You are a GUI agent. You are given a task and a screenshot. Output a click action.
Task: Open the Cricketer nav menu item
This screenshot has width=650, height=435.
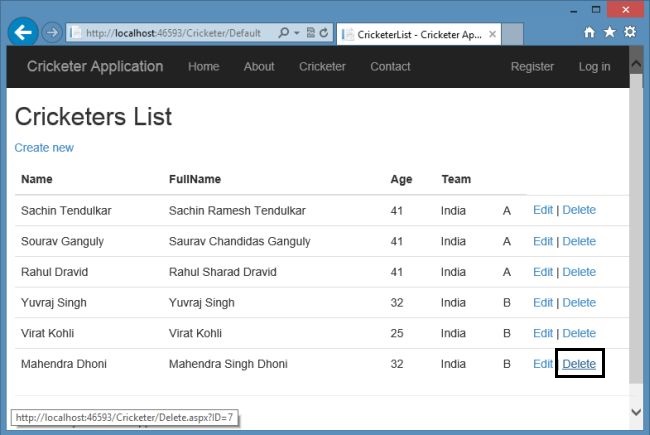point(322,66)
